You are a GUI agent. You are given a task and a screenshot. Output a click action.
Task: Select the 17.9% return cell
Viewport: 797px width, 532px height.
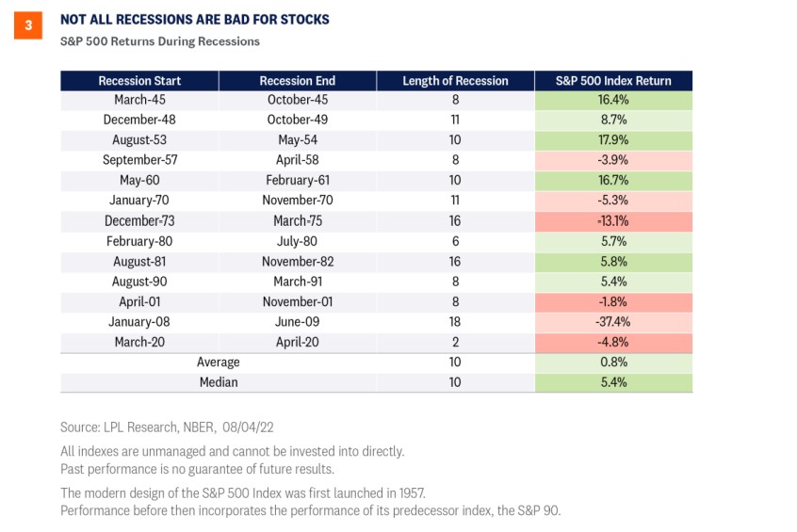[x=613, y=140]
